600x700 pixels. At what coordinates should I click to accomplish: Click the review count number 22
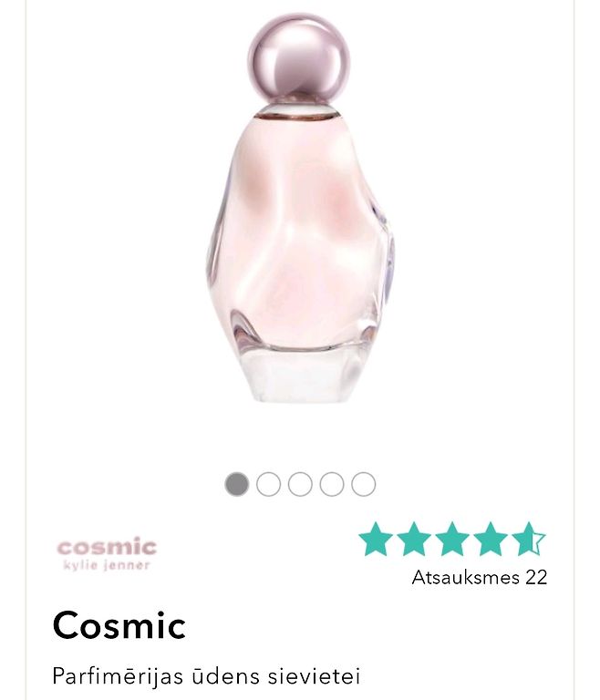(536, 577)
